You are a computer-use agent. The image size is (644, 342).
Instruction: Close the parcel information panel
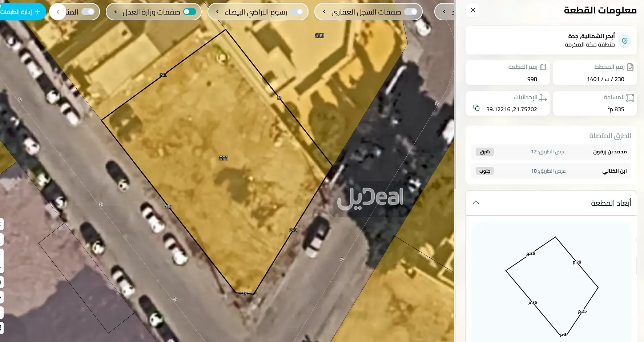pyautogui.click(x=473, y=10)
